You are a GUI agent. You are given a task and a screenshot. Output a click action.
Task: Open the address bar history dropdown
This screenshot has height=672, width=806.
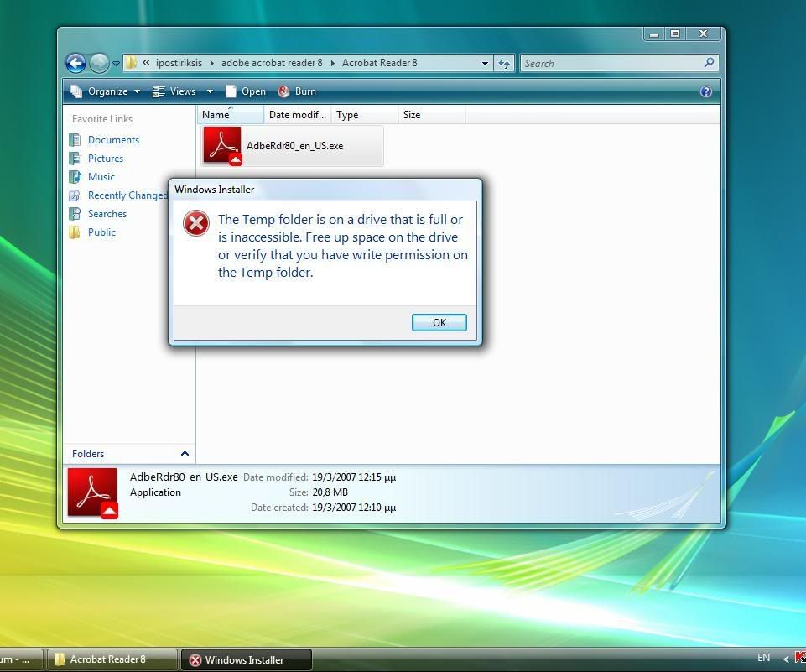[x=485, y=63]
